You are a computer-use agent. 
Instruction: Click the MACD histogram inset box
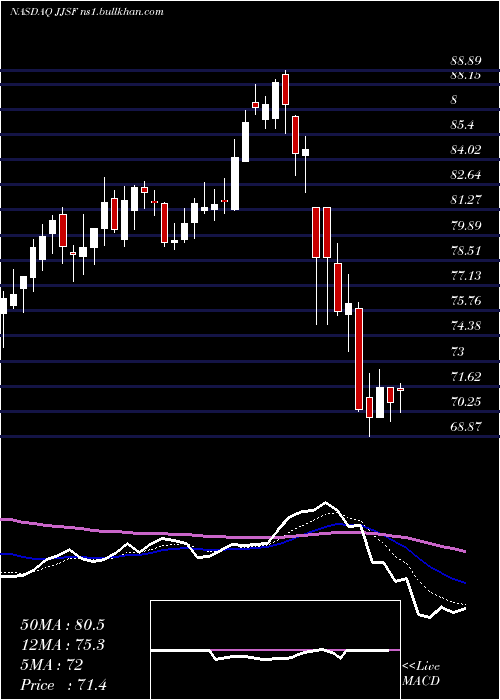pyautogui.click(x=275, y=650)
